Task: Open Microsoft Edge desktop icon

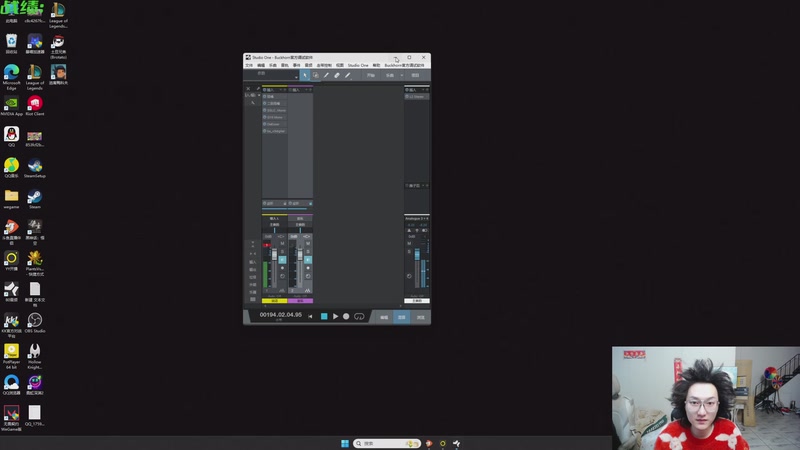Action: click(x=11, y=77)
